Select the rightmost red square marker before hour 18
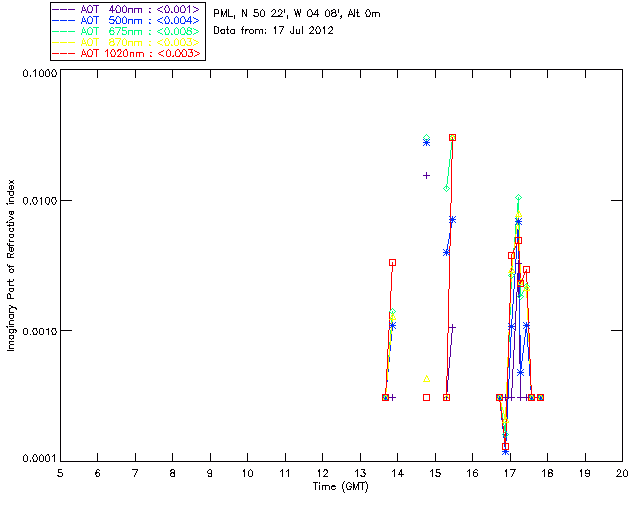Screen dimensions: 640x512 click(x=540, y=398)
